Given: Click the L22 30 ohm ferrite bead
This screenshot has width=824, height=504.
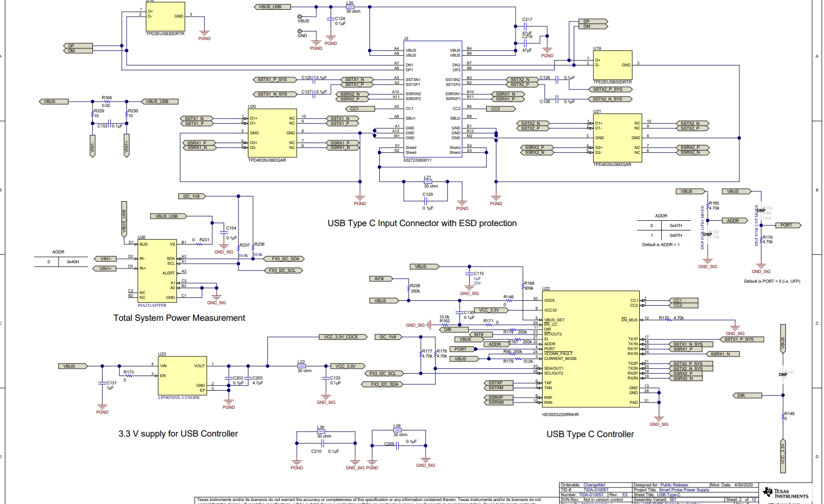Looking at the screenshot, I should click(302, 366).
